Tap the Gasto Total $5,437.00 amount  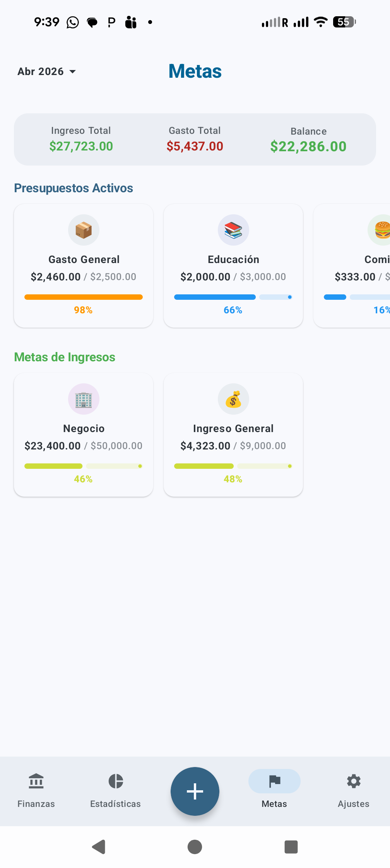point(195,146)
